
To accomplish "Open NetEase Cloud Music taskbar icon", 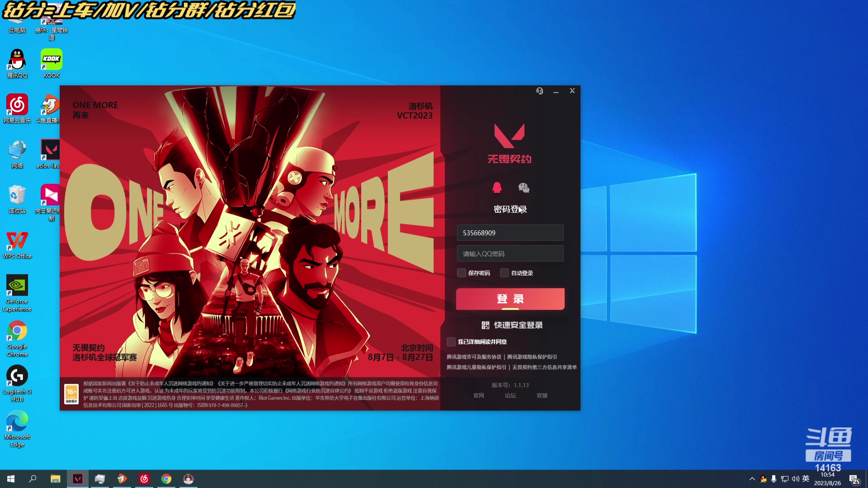I will pyautogui.click(x=144, y=479).
